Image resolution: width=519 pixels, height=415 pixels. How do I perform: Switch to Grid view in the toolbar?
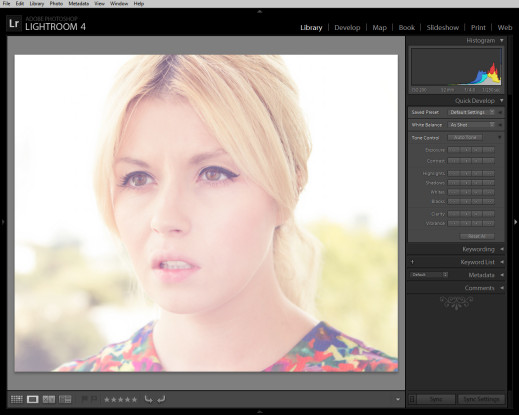point(16,399)
